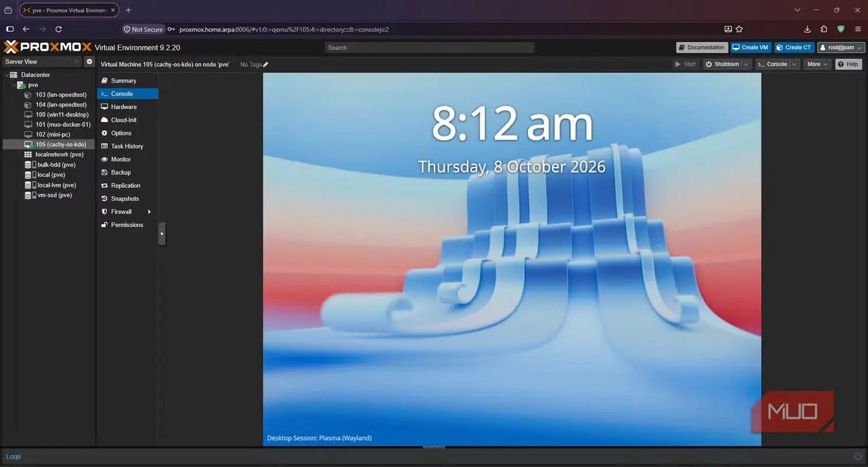Open the Server View settings gear
Viewport: 868px width, 467px height.
click(x=90, y=62)
